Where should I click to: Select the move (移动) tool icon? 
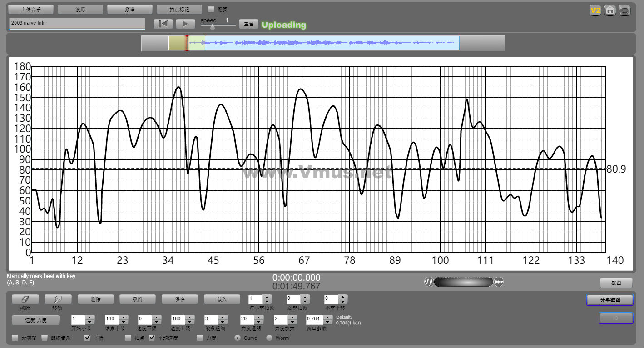(58, 299)
